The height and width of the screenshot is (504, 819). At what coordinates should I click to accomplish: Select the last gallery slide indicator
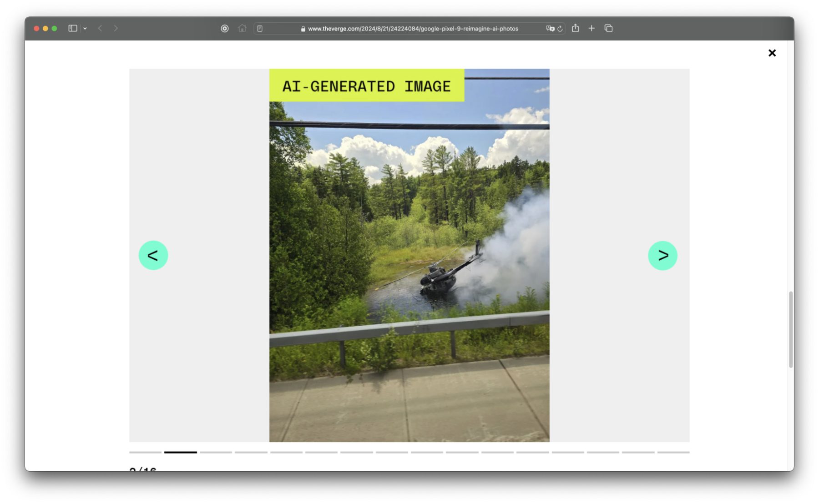(673, 452)
